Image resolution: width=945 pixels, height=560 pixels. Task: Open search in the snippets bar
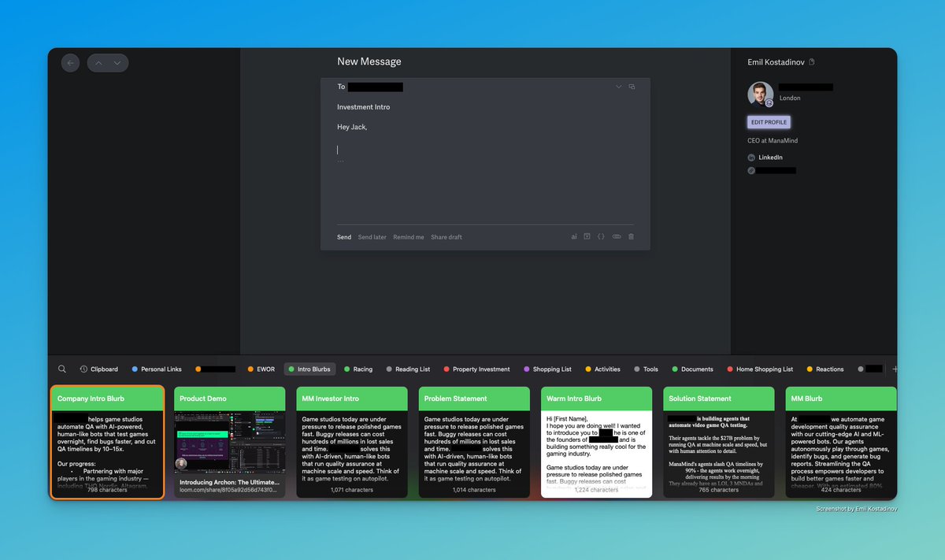(62, 369)
